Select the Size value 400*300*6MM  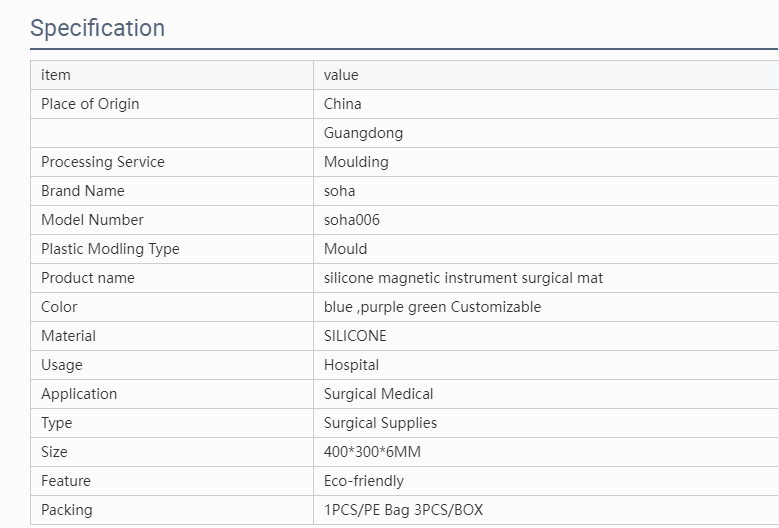372,452
